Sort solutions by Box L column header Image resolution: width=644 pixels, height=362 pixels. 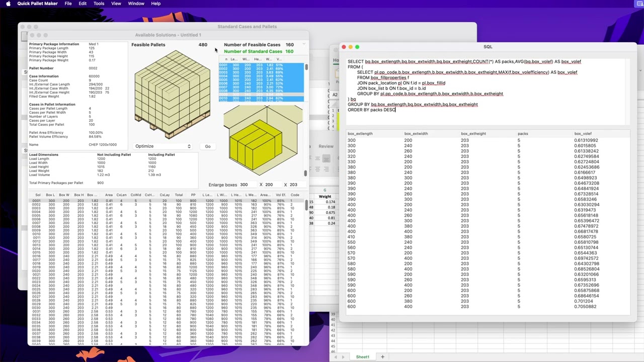click(51, 195)
